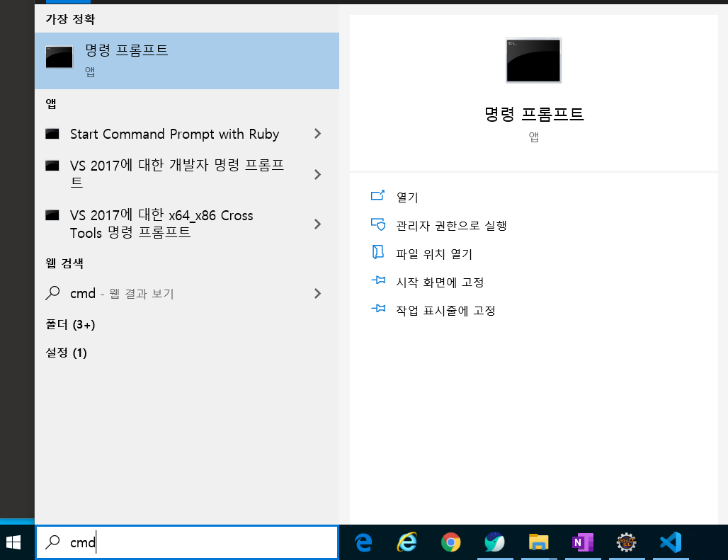Viewport: 728px width, 560px height.
Task: Click the 관리자 권한으로 실행 shield icon
Action: pyautogui.click(x=378, y=224)
